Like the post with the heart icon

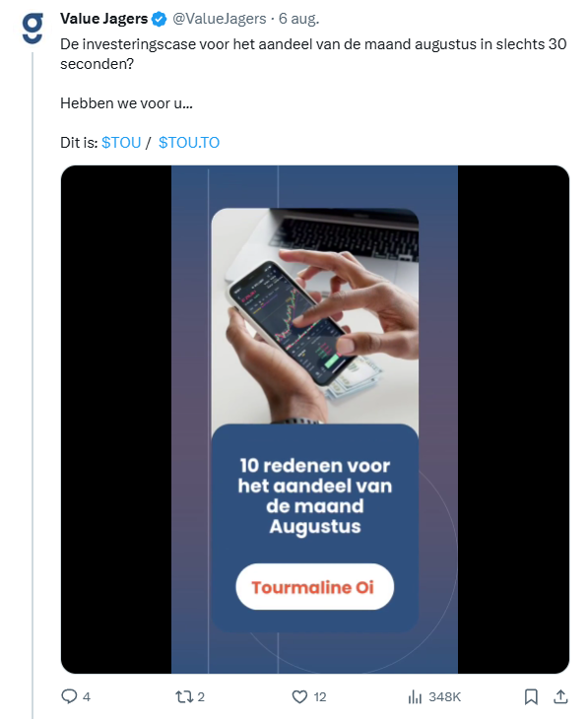pos(299,696)
